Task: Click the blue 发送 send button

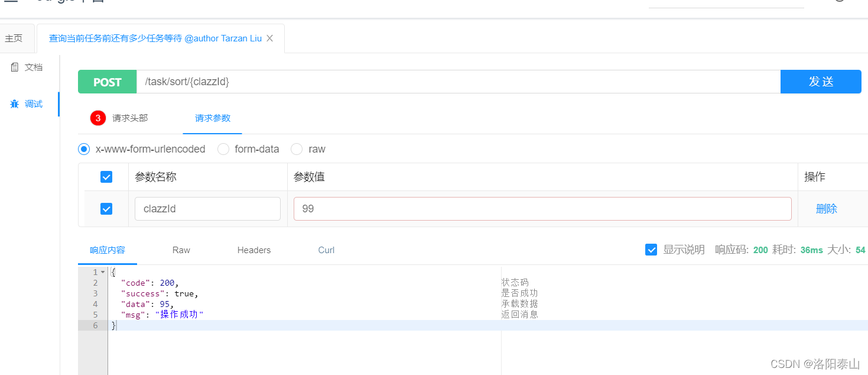Action: [x=821, y=82]
